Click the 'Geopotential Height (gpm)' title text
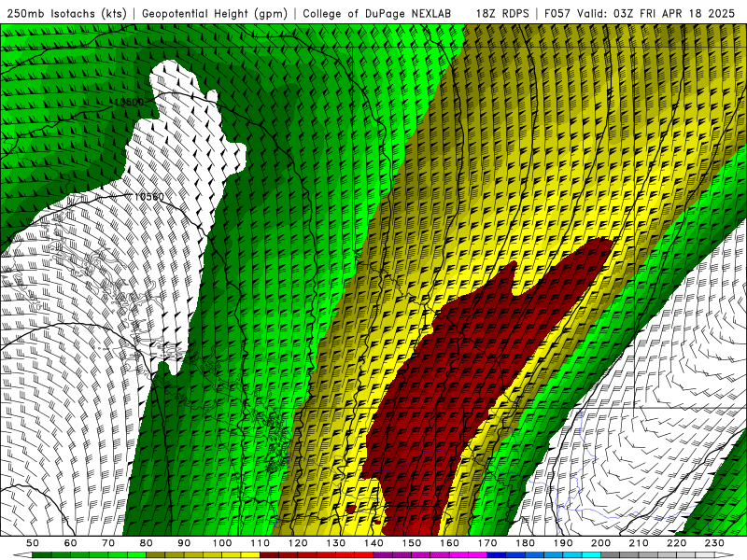747x560 pixels. (215, 13)
